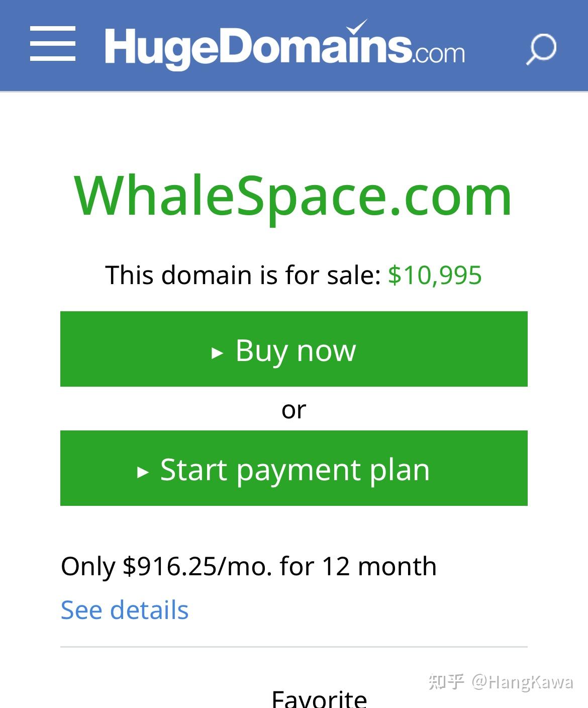Open the See details link

(x=124, y=610)
